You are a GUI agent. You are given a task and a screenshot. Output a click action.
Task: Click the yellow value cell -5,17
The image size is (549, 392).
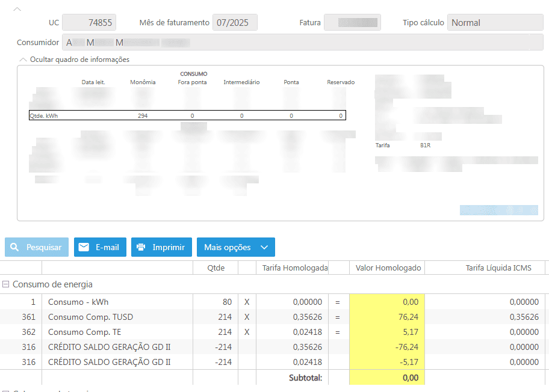click(387, 362)
